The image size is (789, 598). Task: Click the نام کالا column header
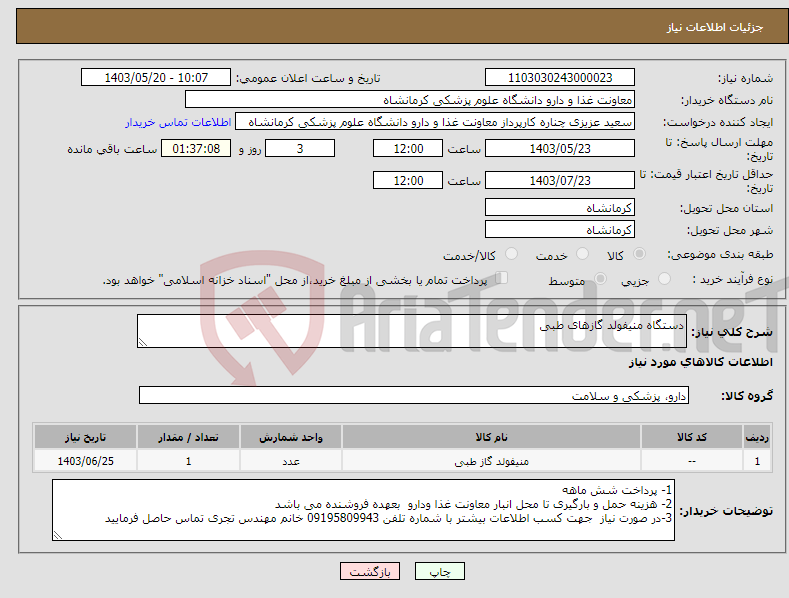(491, 437)
